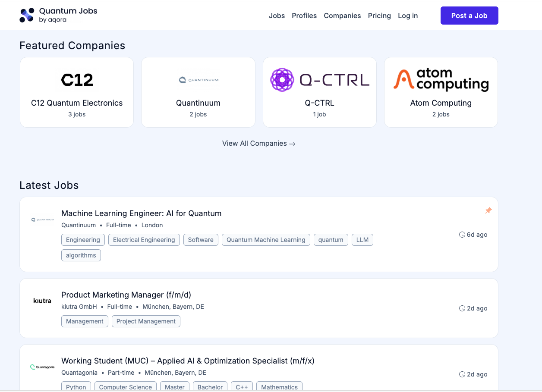Open View All Companies link
This screenshot has height=392, width=542.
point(259,143)
